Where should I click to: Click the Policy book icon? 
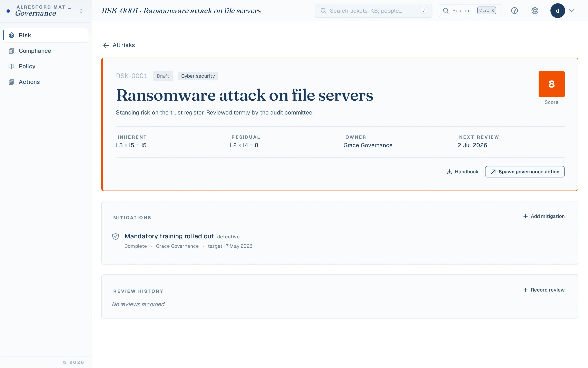pyautogui.click(x=11, y=66)
